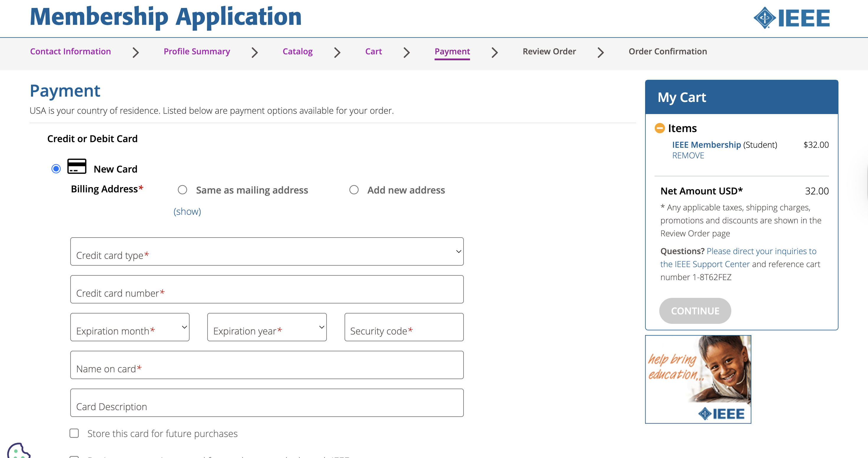Expand the Expiration month dropdown
Viewport: 868px width, 458px height.
tap(130, 327)
